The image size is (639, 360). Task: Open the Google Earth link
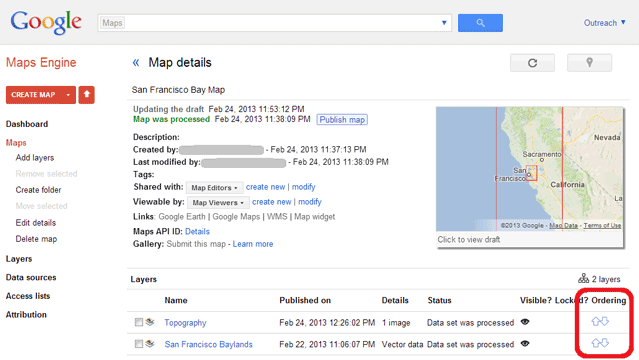pos(182,216)
